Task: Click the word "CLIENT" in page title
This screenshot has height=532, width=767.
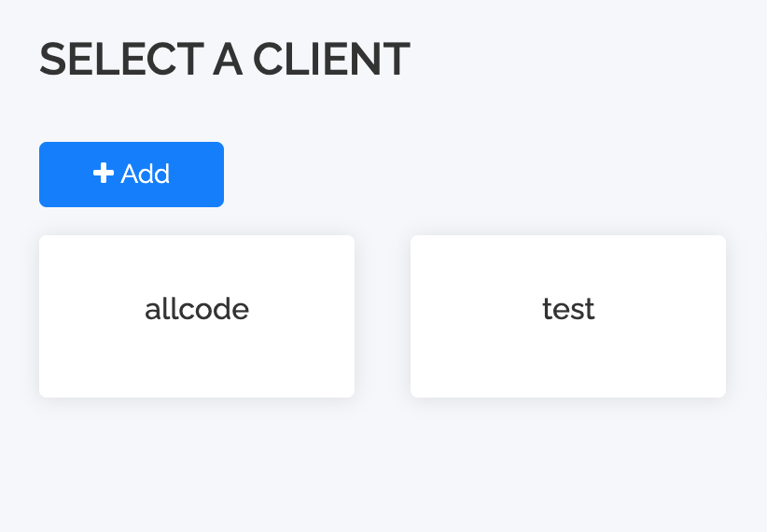Action: [x=331, y=60]
